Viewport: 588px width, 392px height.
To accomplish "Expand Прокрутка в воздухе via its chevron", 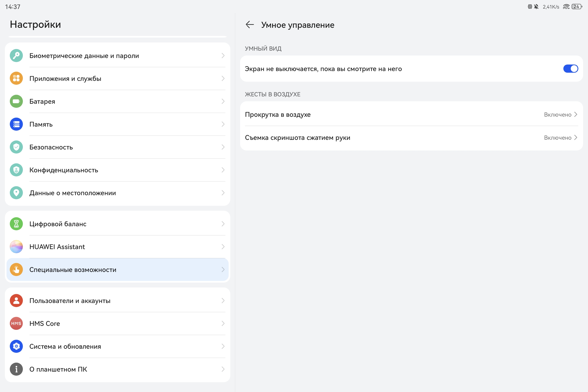I will point(576,115).
